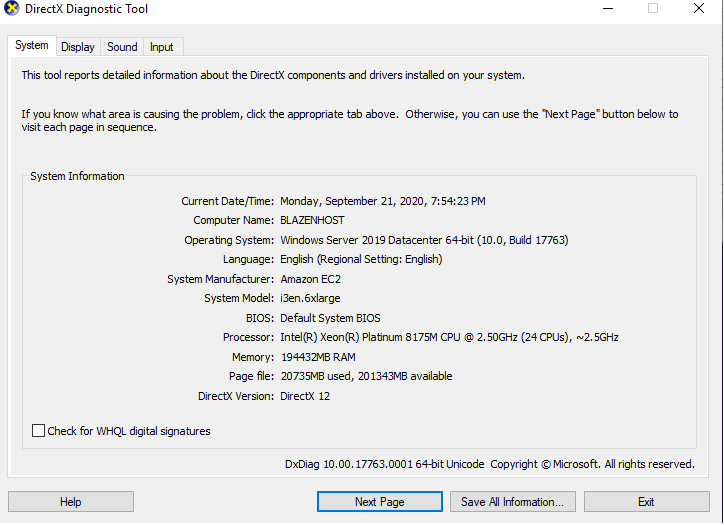Screen dimensions: 724x525
Task: Click the DxDiag version copyright line
Action: tap(489, 464)
